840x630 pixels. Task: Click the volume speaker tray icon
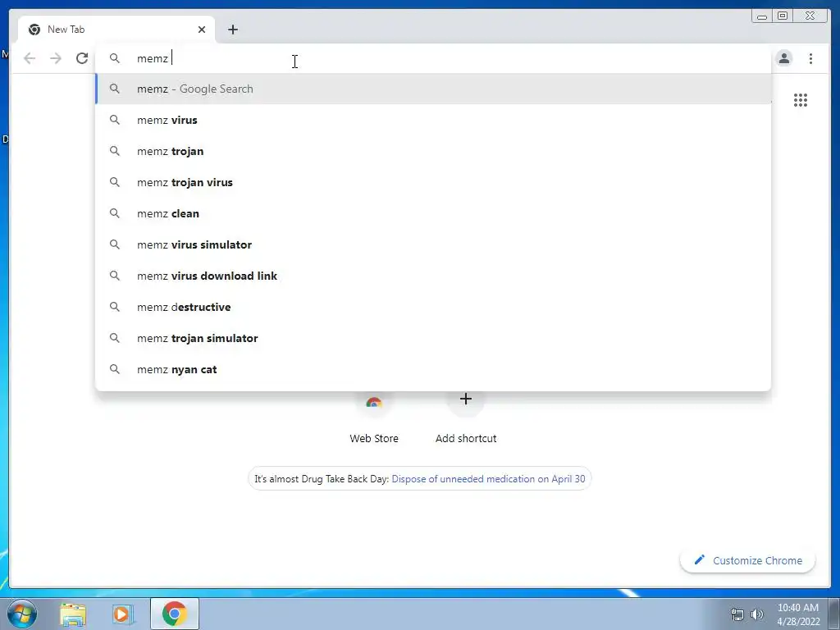(757, 614)
